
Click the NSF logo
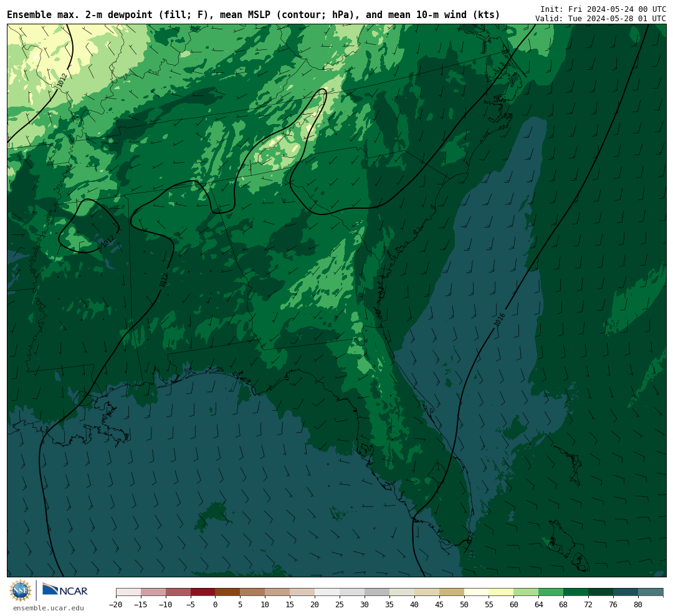(x=21, y=590)
